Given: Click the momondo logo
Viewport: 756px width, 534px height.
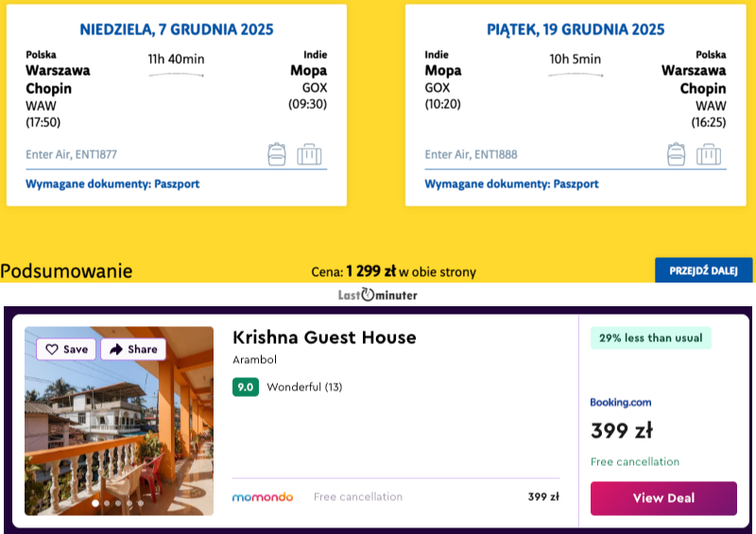Looking at the screenshot, I should (263, 497).
